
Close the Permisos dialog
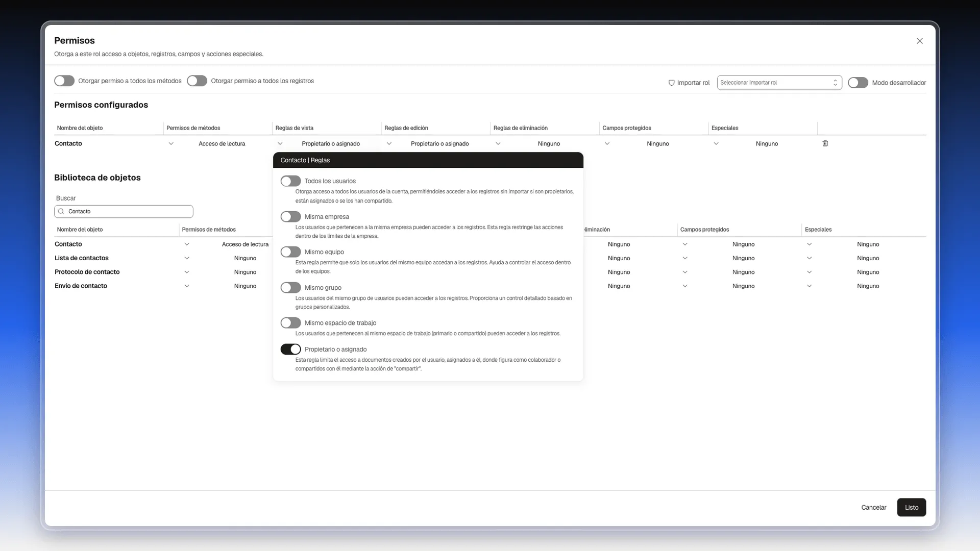pos(919,41)
